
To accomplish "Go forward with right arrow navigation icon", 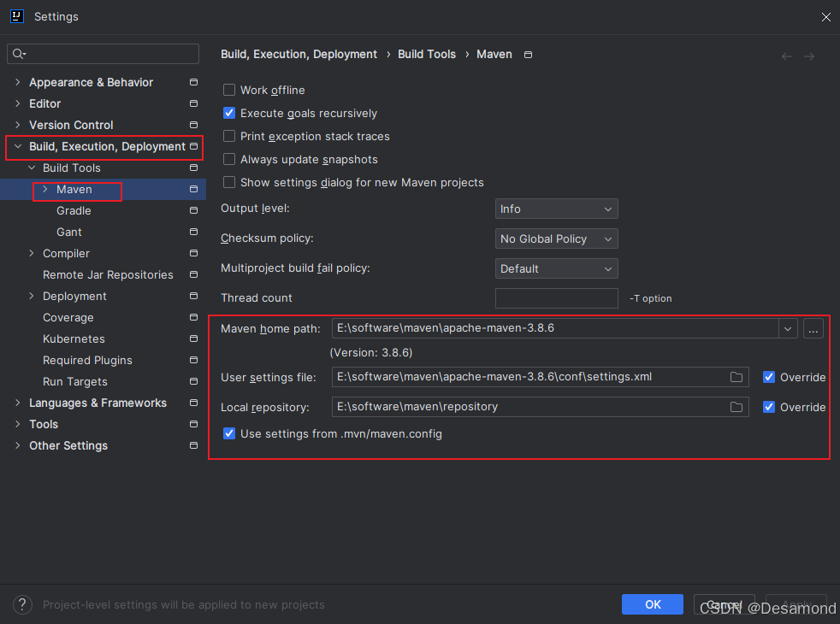I will (x=809, y=56).
